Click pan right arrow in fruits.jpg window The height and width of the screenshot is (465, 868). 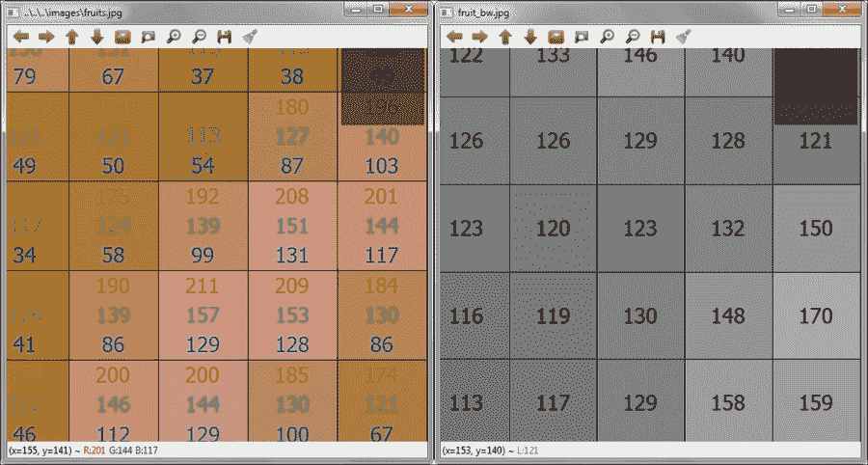(x=46, y=37)
